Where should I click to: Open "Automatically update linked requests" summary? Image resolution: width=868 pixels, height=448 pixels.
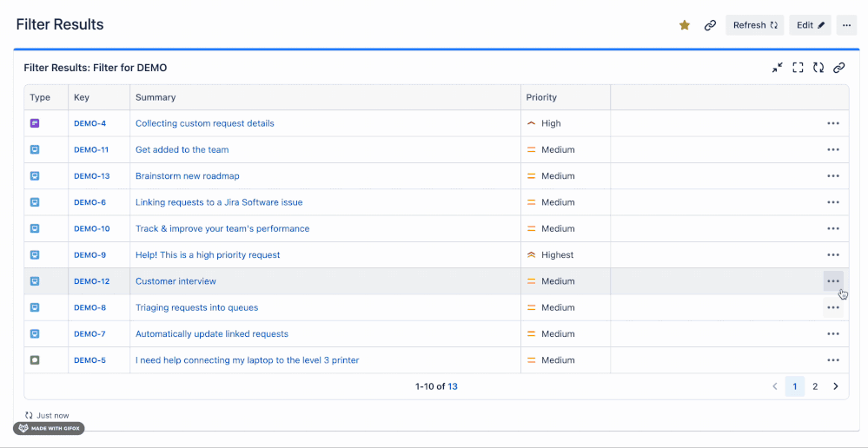click(212, 334)
